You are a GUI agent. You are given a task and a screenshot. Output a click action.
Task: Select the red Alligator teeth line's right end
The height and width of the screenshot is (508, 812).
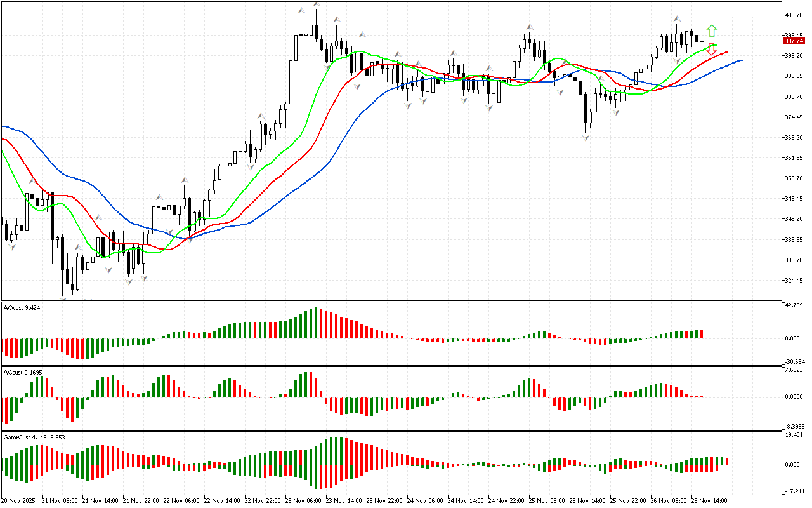[x=726, y=52]
